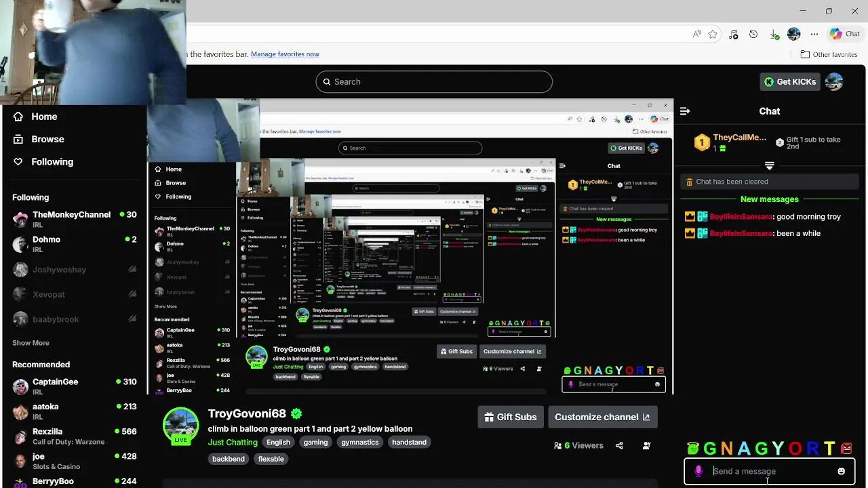Screen dimensions: 868x488
Task: Focus the main Kick Search field
Action: coord(434,81)
